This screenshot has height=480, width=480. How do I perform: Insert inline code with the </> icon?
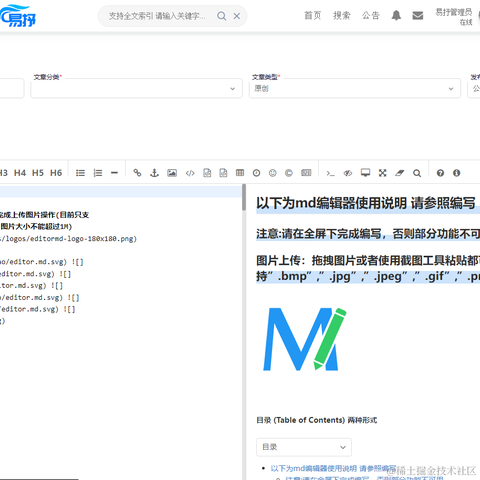tap(190, 173)
